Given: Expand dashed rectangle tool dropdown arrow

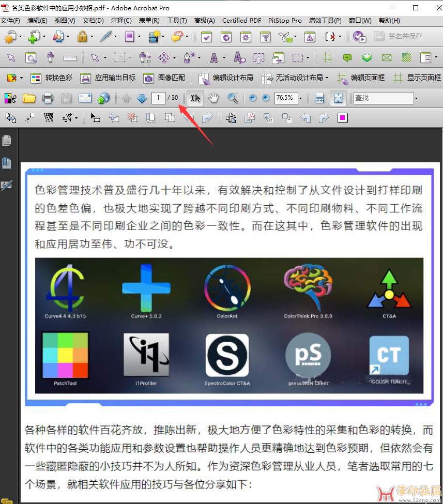Looking at the screenshot, I should click(308, 58).
